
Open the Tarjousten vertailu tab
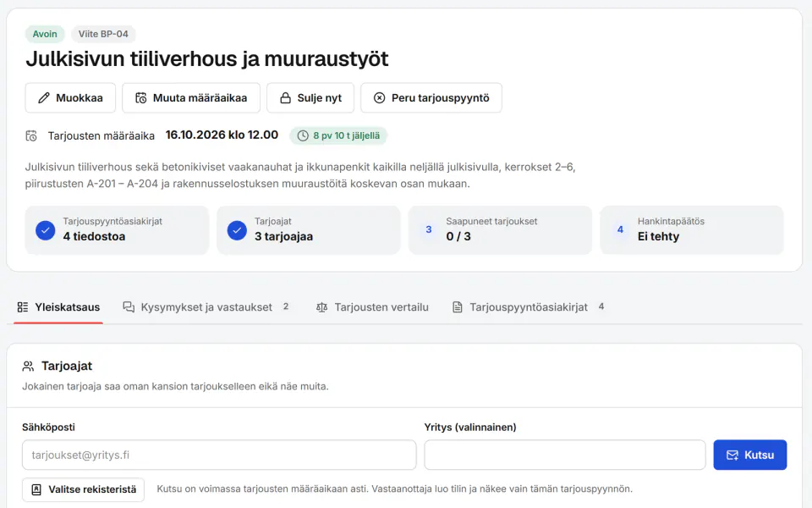[372, 307]
